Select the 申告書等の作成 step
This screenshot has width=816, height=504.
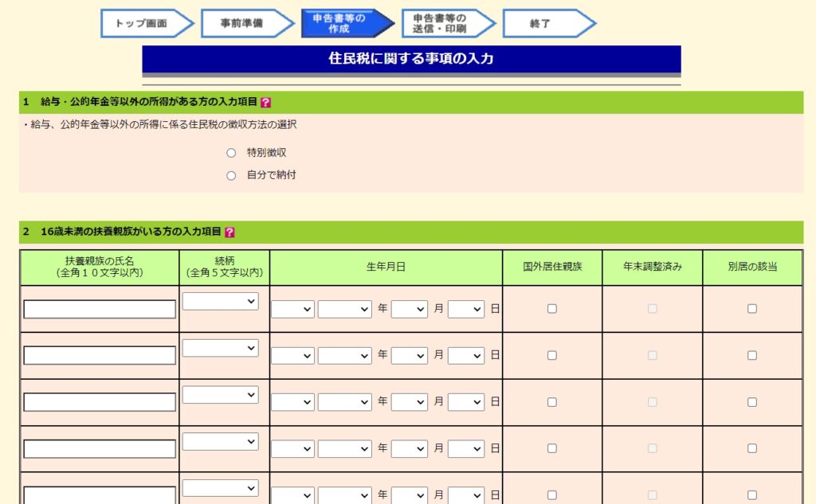click(347, 23)
